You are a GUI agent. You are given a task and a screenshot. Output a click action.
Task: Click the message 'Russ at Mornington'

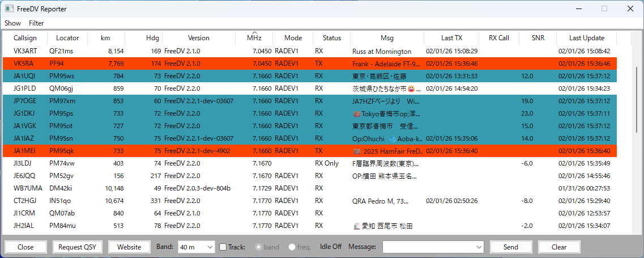pos(382,52)
